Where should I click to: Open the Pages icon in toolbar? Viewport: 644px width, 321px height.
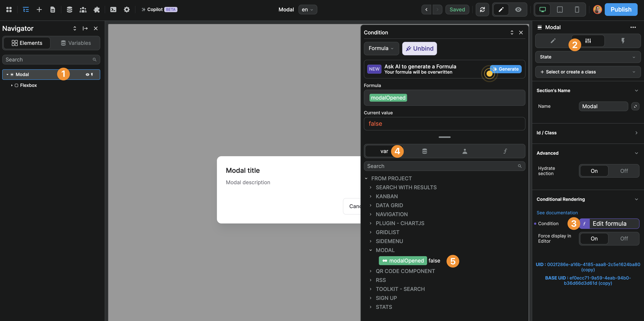[53, 10]
